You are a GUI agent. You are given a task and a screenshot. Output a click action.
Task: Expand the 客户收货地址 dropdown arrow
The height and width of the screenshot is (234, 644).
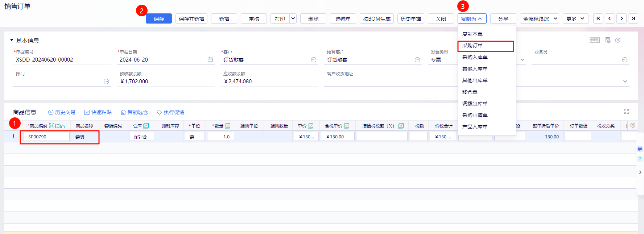[625, 82]
